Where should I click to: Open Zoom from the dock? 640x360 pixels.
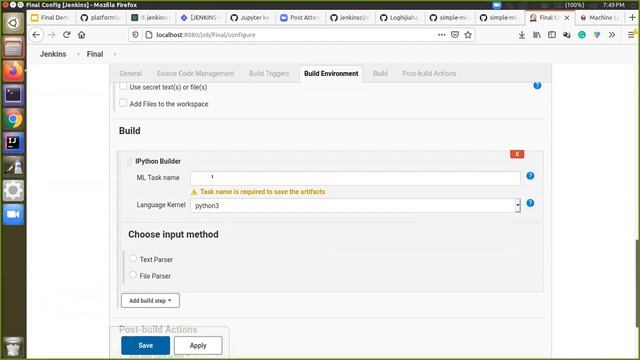pyautogui.click(x=13, y=214)
